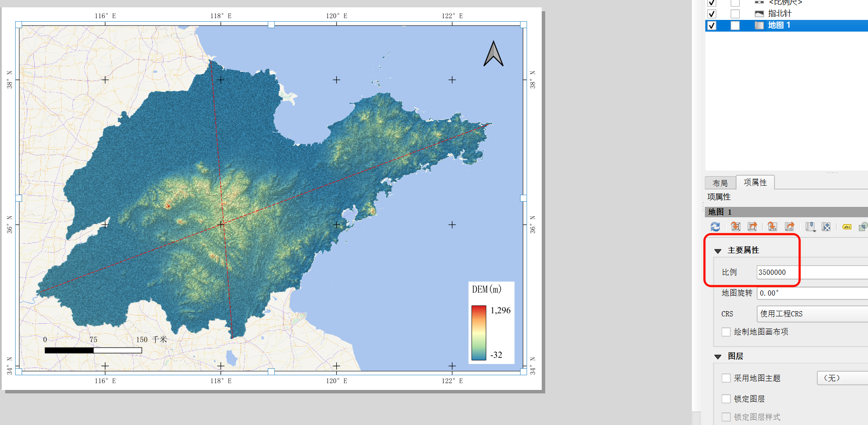The image size is (868, 425).
Task: Collapse the 图层 section
Action: coord(718,357)
